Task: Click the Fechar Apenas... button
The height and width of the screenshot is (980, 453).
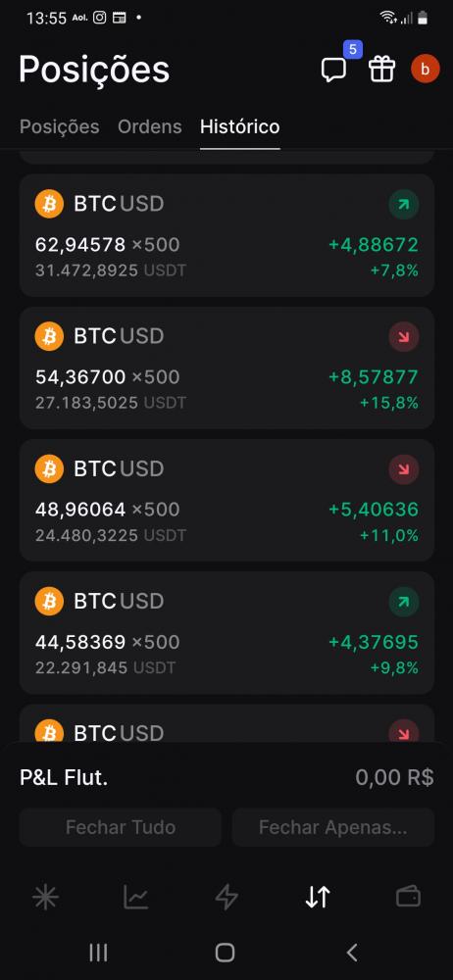Action: tap(332, 827)
